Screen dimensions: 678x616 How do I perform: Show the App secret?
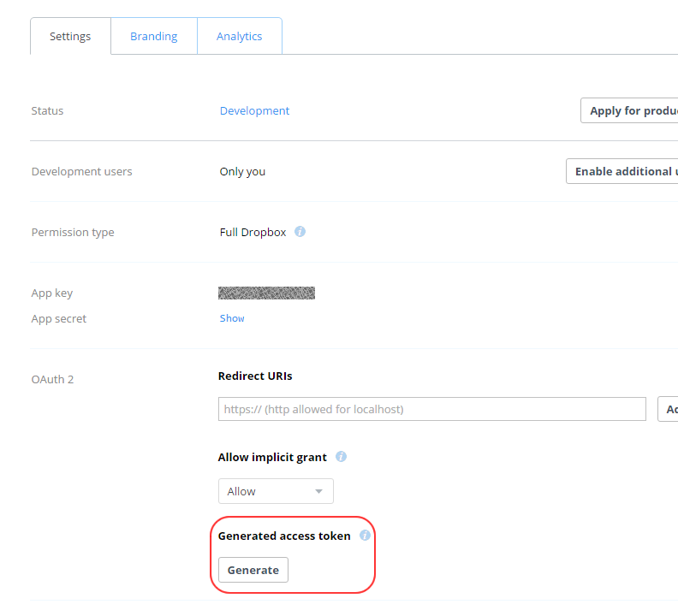pos(232,318)
